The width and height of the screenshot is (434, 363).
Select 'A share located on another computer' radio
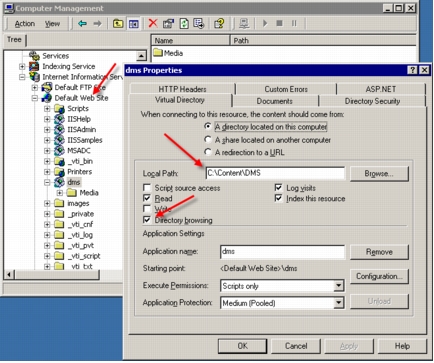(x=208, y=139)
